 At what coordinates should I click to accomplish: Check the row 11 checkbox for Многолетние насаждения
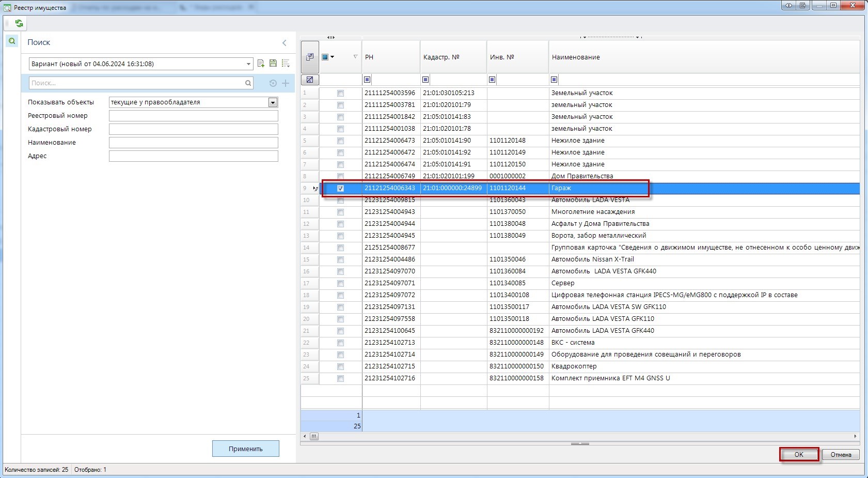(x=340, y=212)
